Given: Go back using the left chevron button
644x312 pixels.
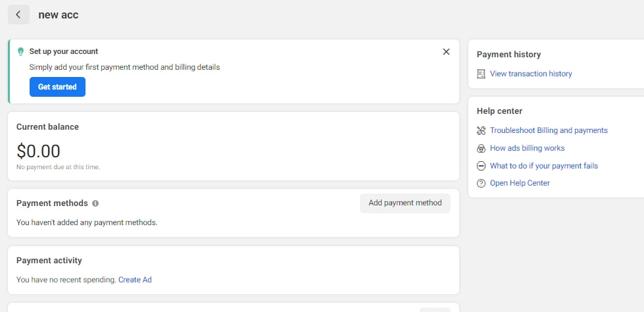Looking at the screenshot, I should point(18,14).
